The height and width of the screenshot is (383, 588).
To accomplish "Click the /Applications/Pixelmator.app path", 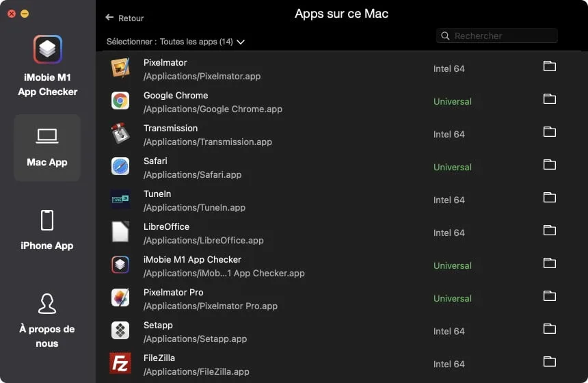I will tap(202, 76).
